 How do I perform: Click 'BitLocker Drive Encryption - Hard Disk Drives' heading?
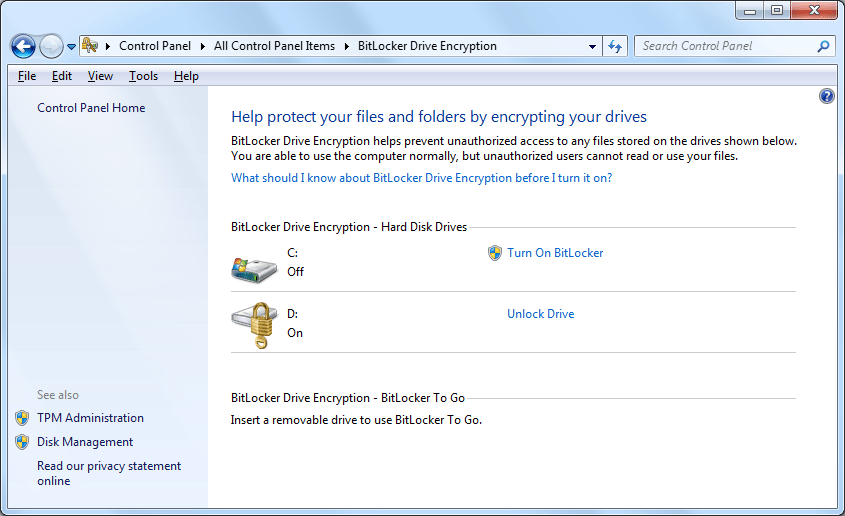pyautogui.click(x=349, y=227)
